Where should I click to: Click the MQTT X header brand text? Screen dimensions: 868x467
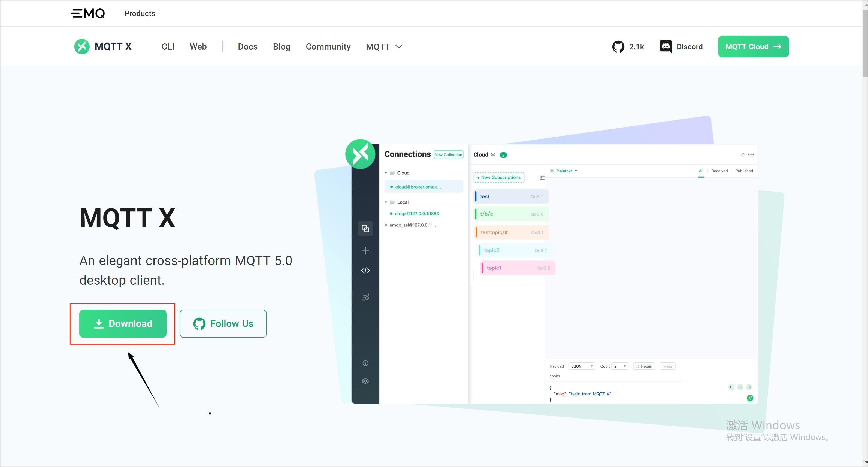[x=113, y=47]
